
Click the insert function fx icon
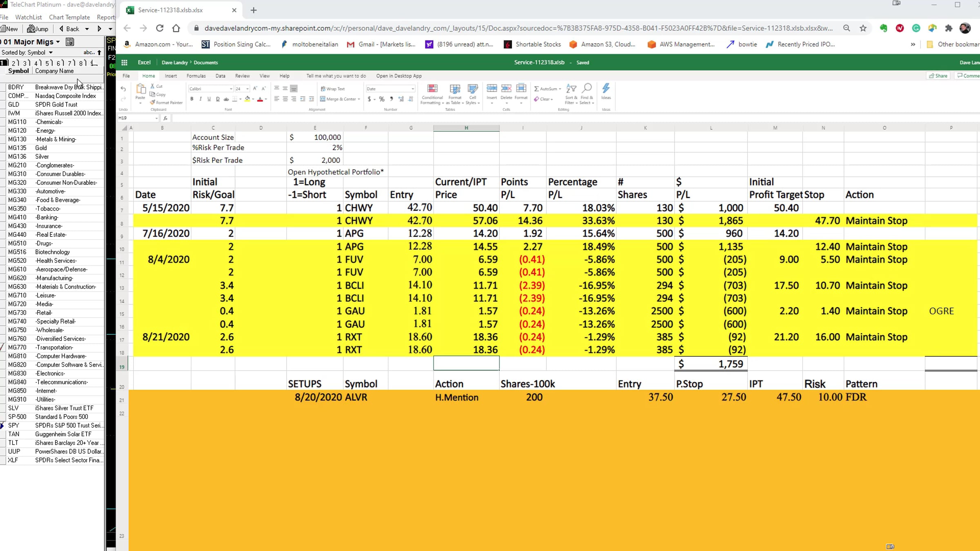pyautogui.click(x=165, y=118)
